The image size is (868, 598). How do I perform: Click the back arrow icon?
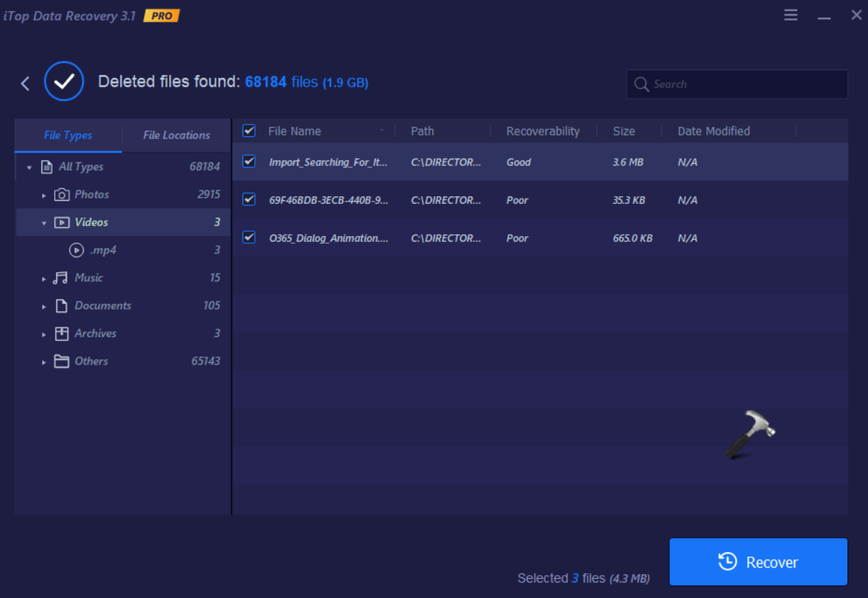(25, 83)
